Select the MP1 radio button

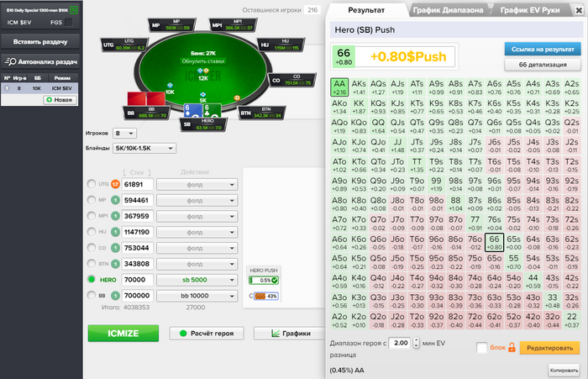[x=91, y=216]
